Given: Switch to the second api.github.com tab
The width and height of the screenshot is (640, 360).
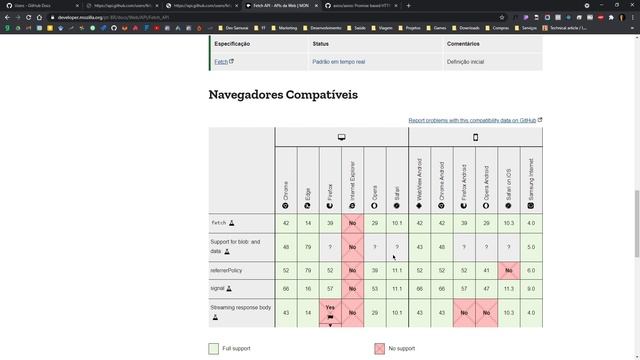Looking at the screenshot, I should [122, 6].
